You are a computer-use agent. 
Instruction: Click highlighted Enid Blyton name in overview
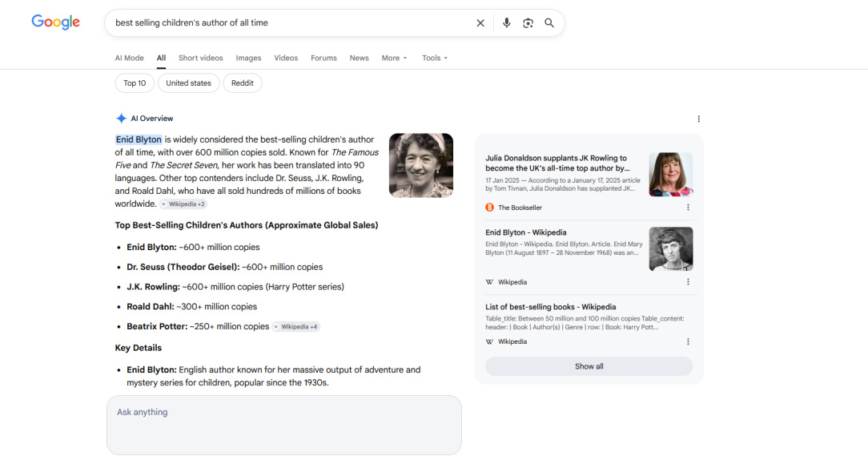pyautogui.click(x=139, y=139)
